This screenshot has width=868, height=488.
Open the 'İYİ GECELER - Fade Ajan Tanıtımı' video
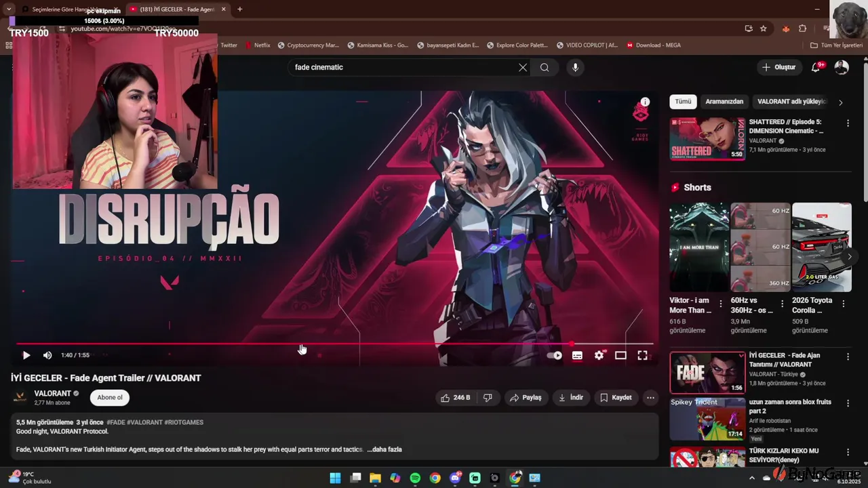(x=707, y=372)
